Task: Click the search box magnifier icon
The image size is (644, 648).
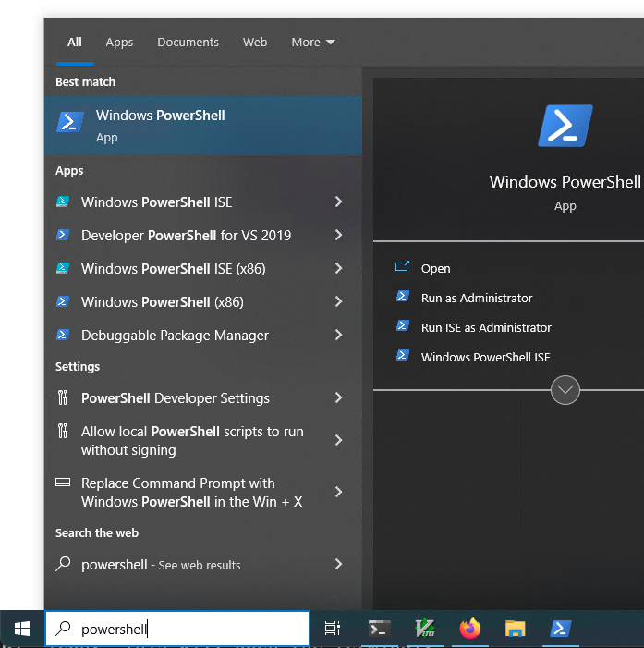Action: (63, 629)
